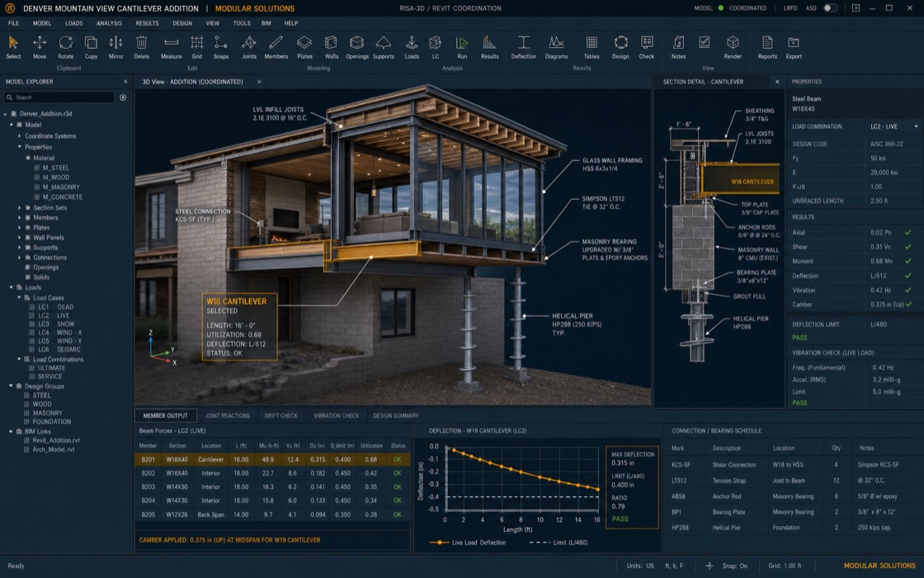Toggle the Grid edit tool
924x578 pixels.
tap(197, 47)
